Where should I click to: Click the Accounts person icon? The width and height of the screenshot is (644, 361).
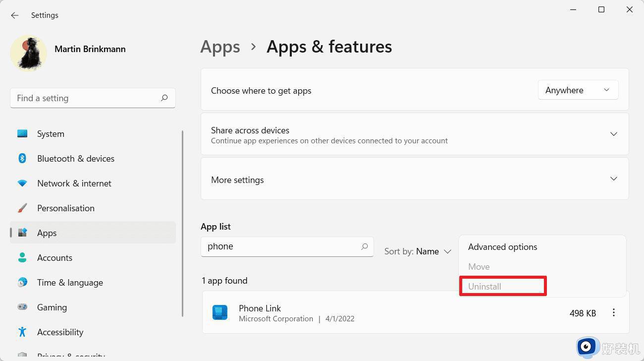tap(22, 258)
